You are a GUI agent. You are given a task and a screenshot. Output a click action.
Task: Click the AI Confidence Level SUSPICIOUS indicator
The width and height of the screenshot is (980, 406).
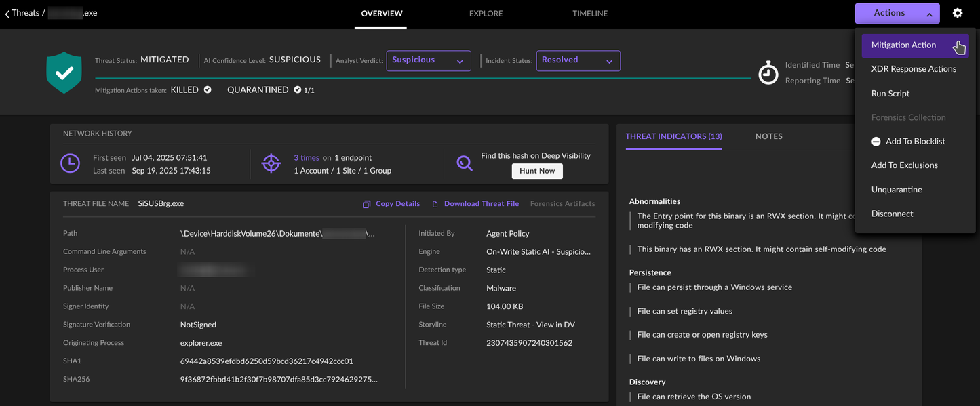pyautogui.click(x=295, y=59)
